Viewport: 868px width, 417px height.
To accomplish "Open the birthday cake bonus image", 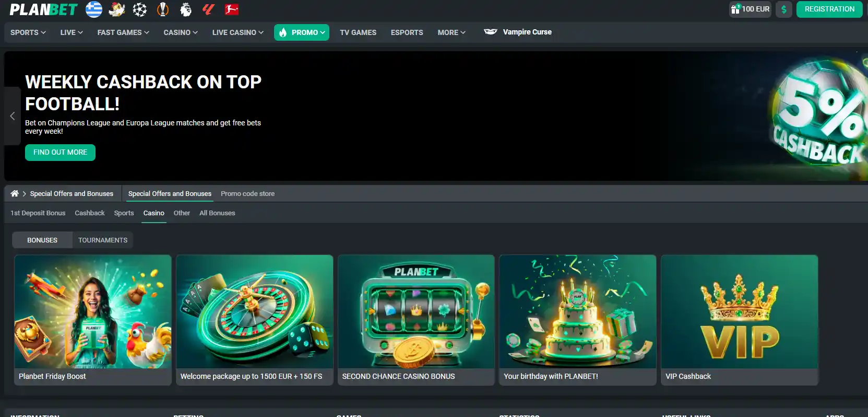I will (578, 311).
